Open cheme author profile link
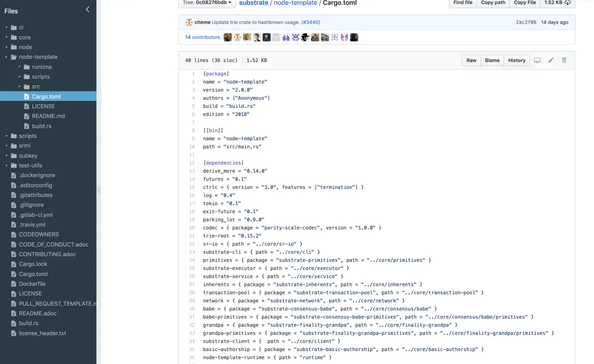The height and width of the screenshot is (364, 594). click(202, 23)
